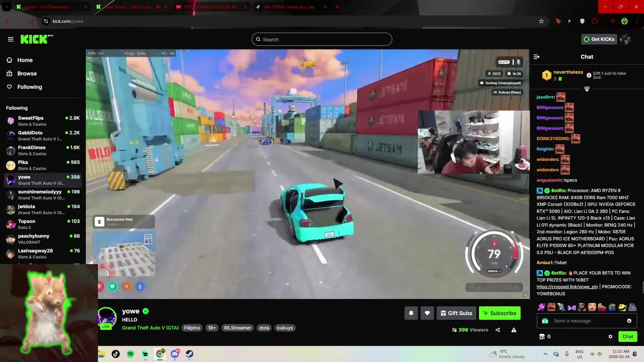Screen dimensions: 644x362
Task: Click the 'Gift 1 sub to take 2nd' text
Action: (609, 75)
